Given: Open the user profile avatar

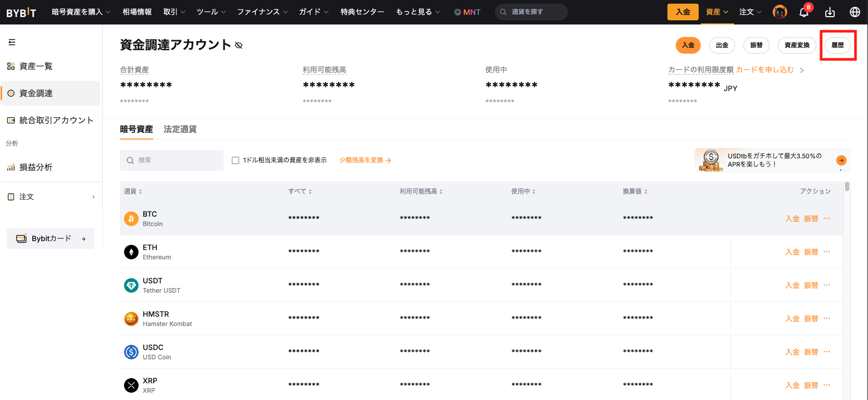Looking at the screenshot, I should click(x=779, y=12).
